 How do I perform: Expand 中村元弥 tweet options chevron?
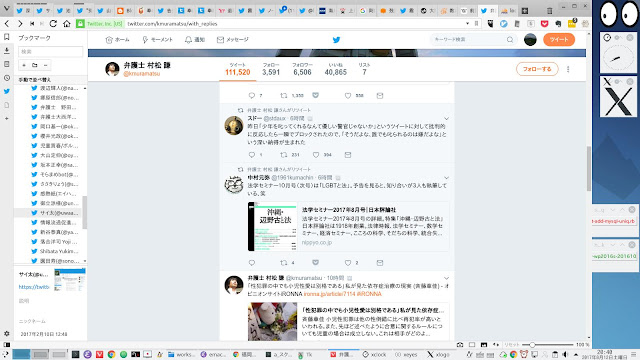(446, 178)
